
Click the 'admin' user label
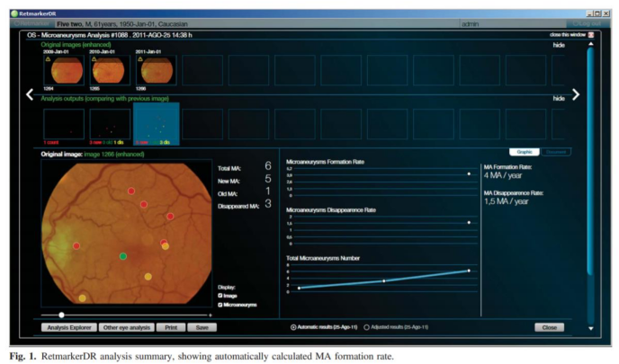pyautogui.click(x=471, y=24)
